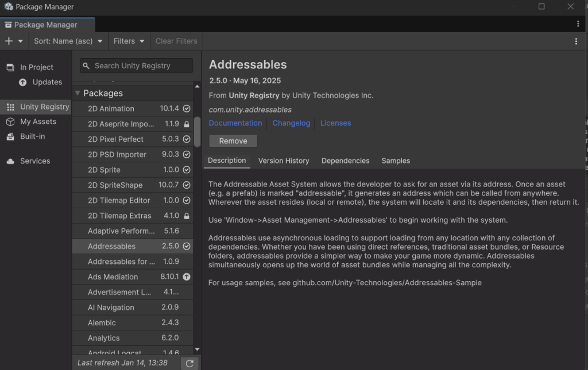Open the Changelog link
The height and width of the screenshot is (370, 588).
click(291, 123)
